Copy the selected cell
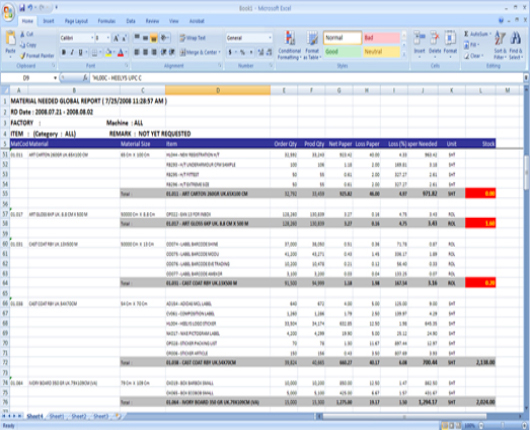This screenshot has width=530, height=430. (x=28, y=45)
